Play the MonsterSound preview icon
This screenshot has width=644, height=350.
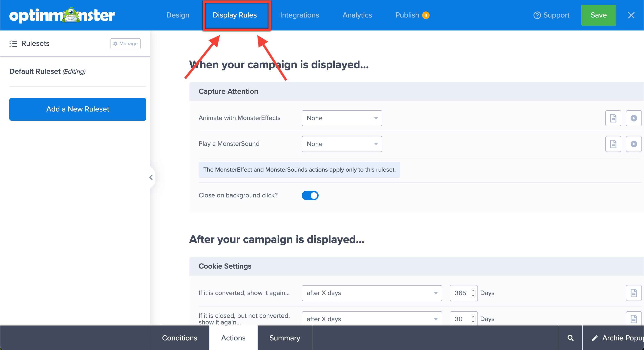(633, 144)
